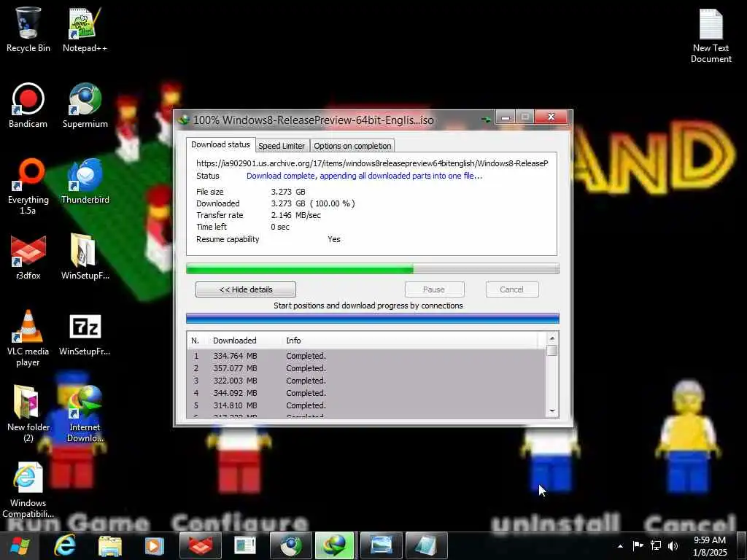Select the 7z WinSetupFr... archive icon
This screenshot has width=747, height=560.
[85, 334]
